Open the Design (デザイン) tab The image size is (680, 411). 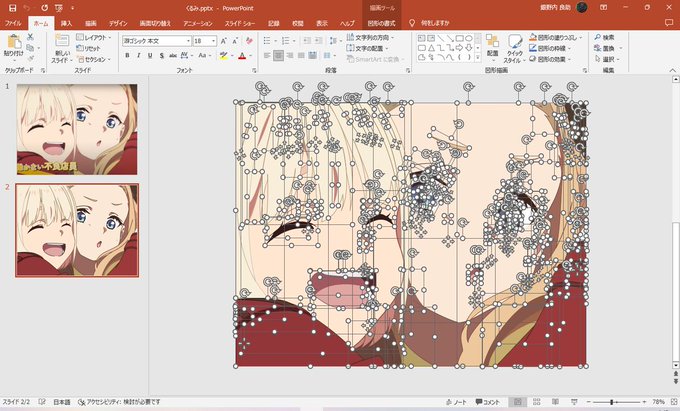tap(118, 23)
